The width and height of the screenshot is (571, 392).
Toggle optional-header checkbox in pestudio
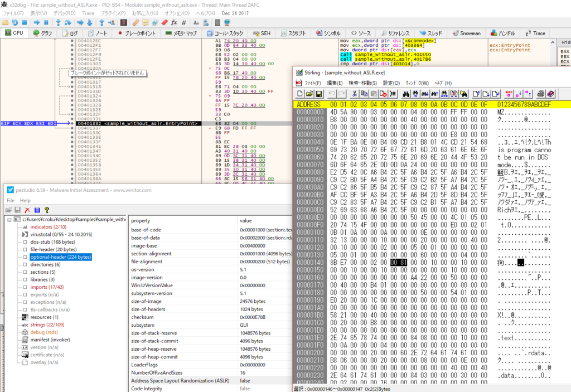click(x=25, y=257)
